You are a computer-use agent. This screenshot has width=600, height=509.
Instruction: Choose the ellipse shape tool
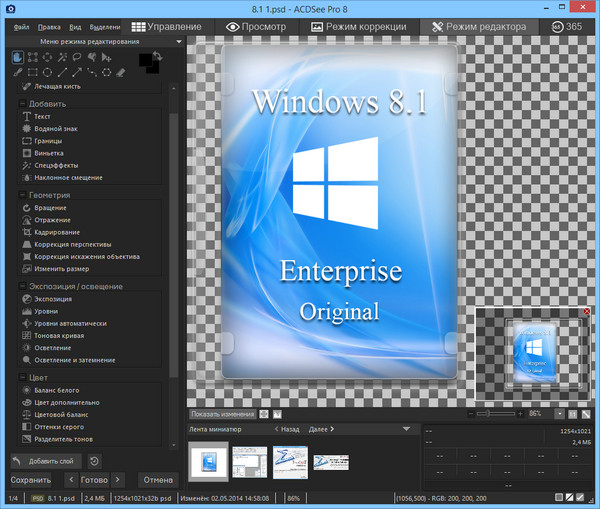point(48,72)
